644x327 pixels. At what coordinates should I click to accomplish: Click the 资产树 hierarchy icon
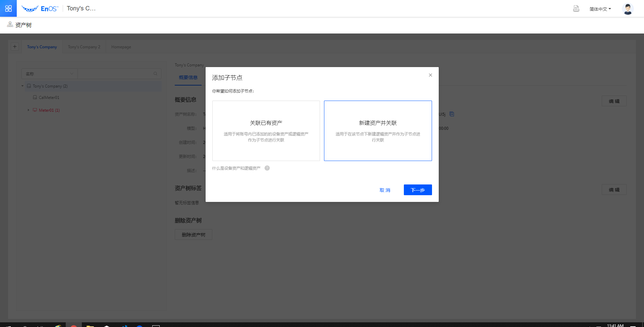[x=10, y=25]
